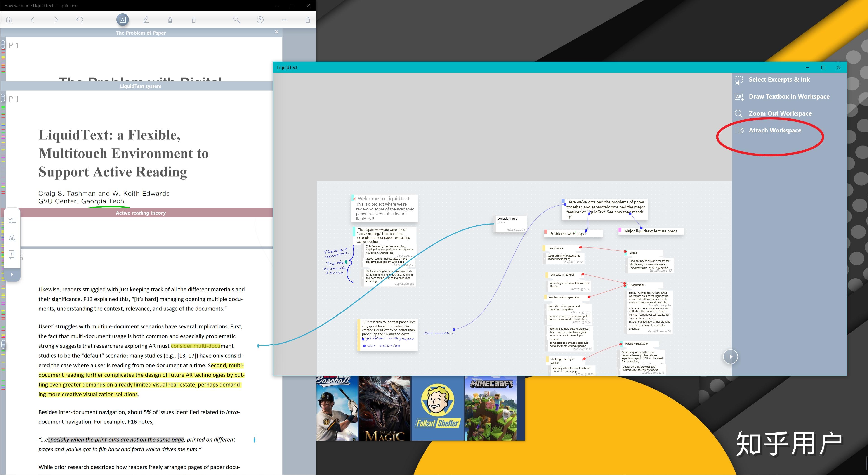This screenshot has height=475, width=868.
Task: Click the undo arrow icon
Action: (79, 19)
